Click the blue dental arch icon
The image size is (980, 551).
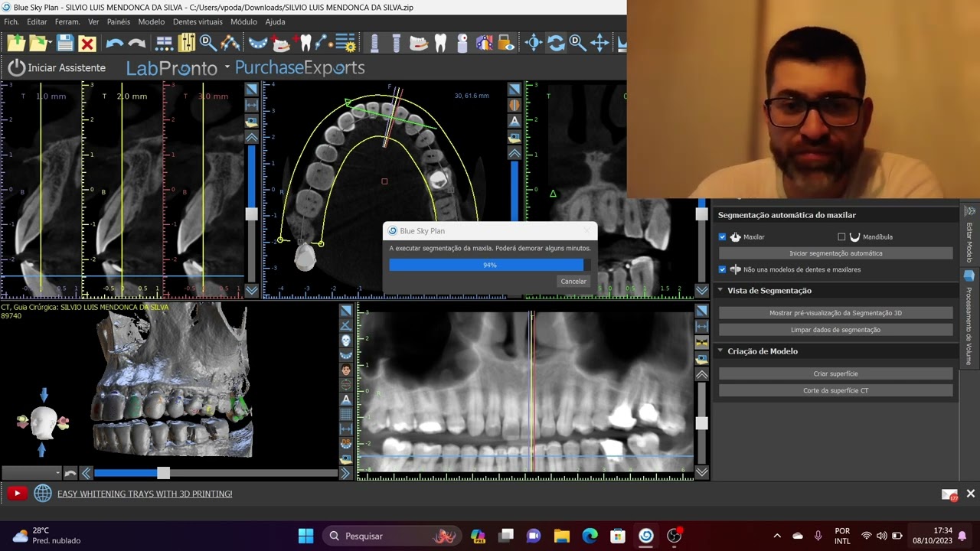(x=258, y=44)
